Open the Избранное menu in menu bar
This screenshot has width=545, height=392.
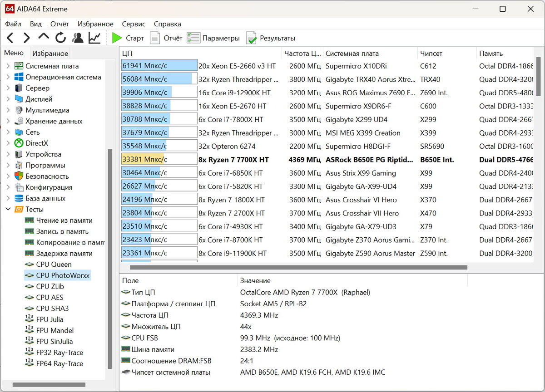click(x=95, y=24)
